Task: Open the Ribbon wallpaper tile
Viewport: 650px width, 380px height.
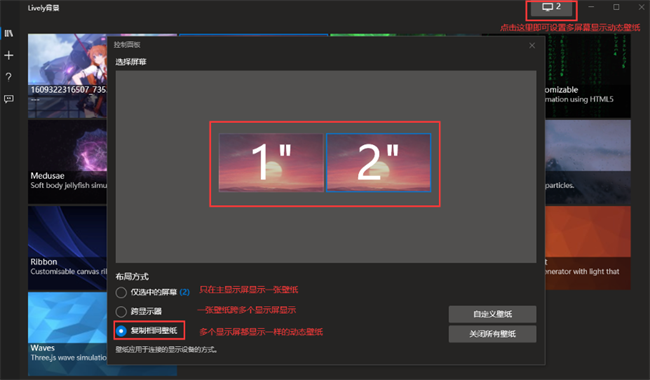Action: [68, 248]
